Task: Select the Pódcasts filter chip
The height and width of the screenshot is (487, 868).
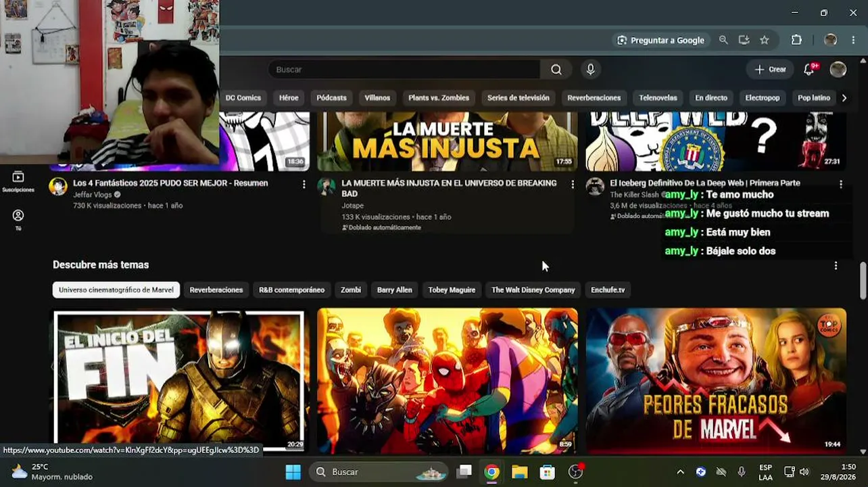Action: click(x=331, y=98)
